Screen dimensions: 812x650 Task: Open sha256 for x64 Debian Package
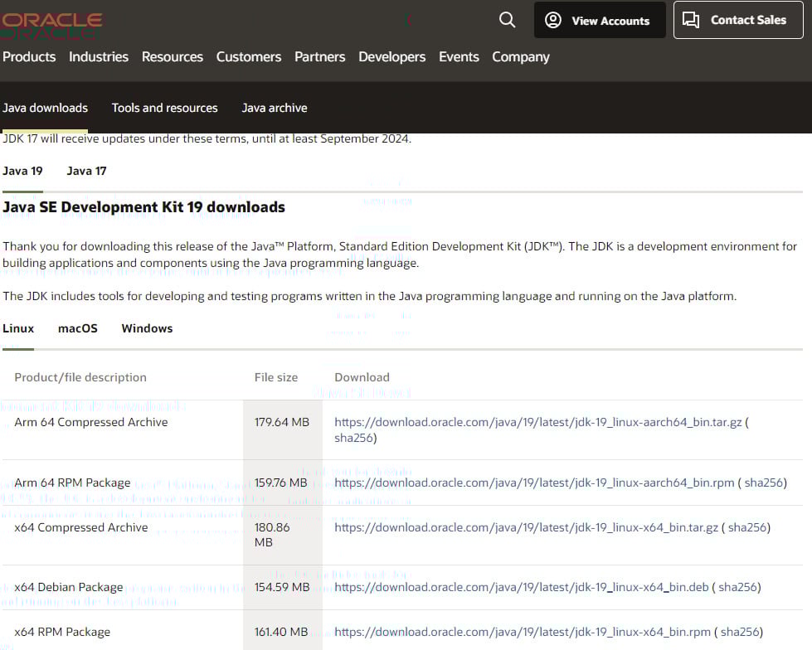[738, 587]
